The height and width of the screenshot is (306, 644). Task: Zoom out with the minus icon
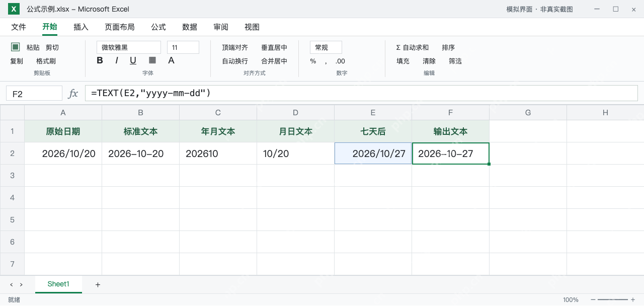pos(593,299)
